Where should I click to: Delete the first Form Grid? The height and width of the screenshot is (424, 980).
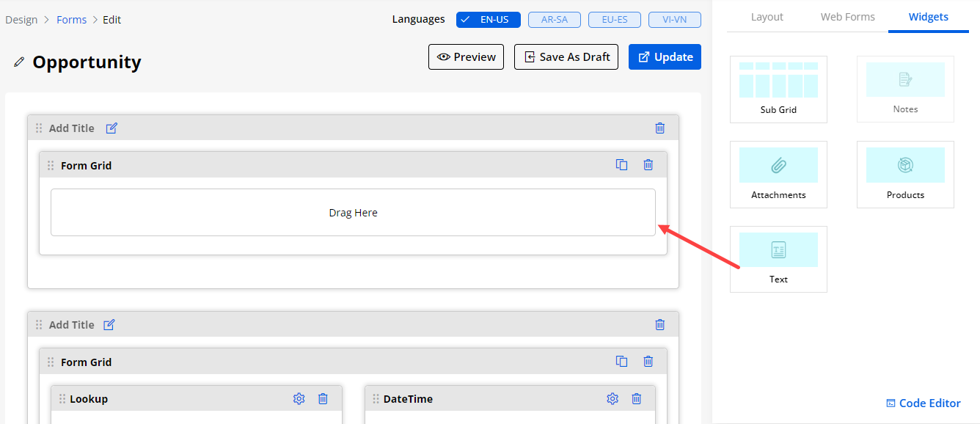[x=648, y=165]
